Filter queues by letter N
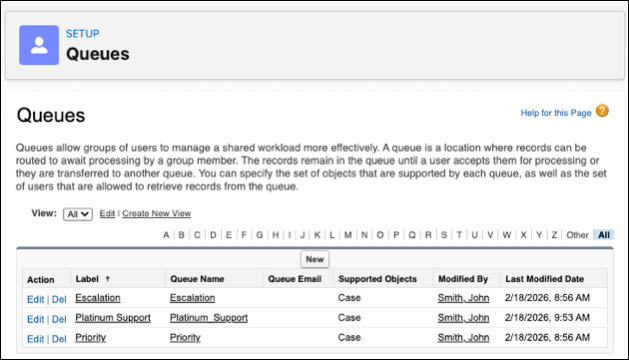 (x=364, y=235)
